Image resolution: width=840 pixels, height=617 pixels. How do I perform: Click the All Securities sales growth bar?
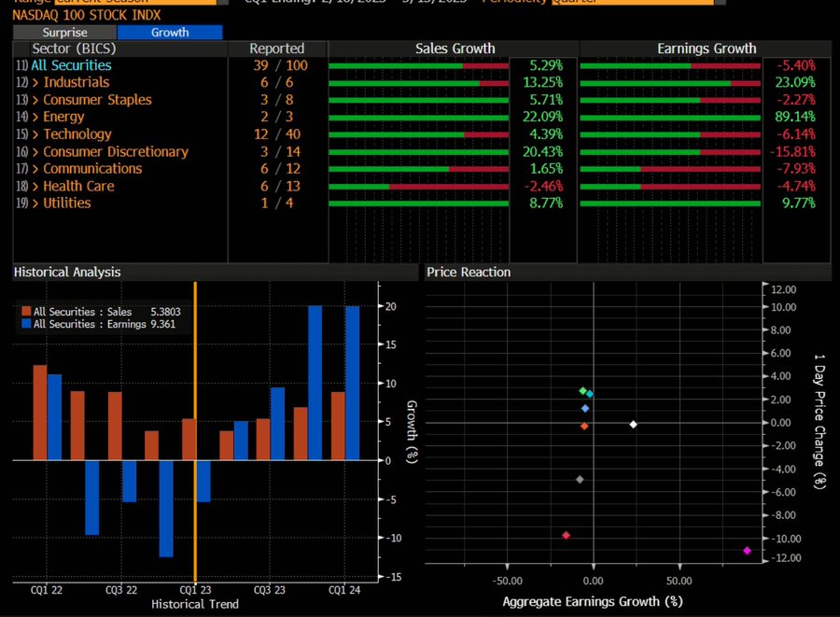(418, 66)
